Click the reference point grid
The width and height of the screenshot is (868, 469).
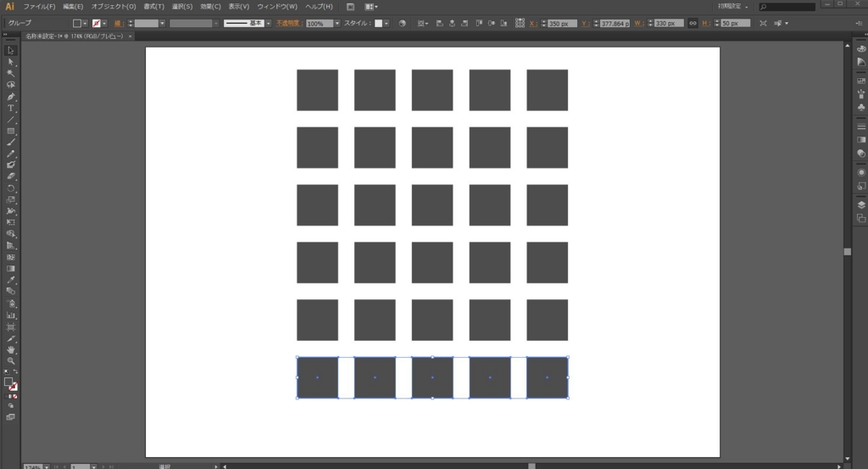pos(520,23)
